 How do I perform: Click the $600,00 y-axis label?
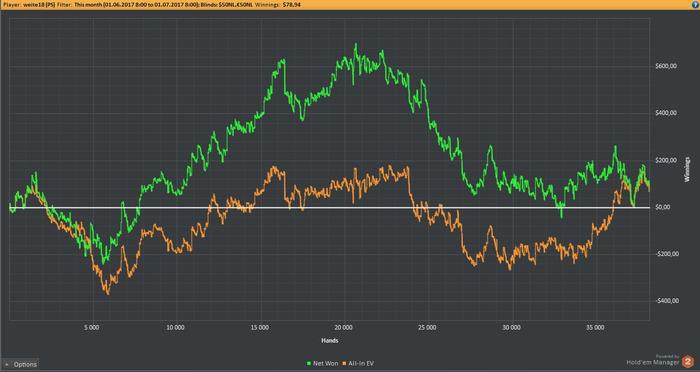[666, 66]
